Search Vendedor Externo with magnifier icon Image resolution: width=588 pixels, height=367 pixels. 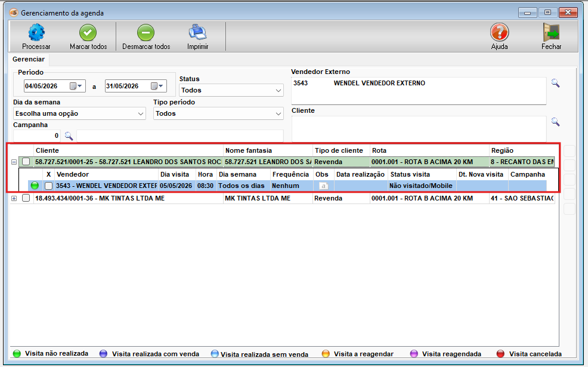[x=555, y=83]
